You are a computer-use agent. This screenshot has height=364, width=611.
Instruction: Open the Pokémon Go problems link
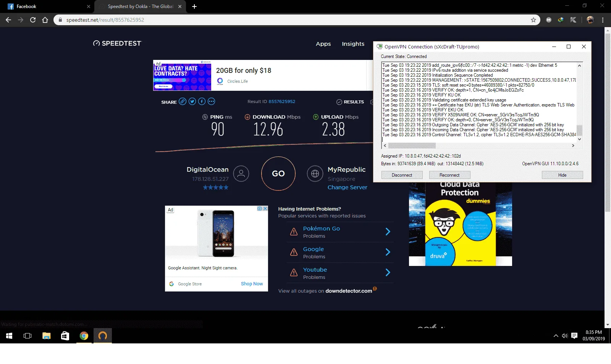pos(322,229)
